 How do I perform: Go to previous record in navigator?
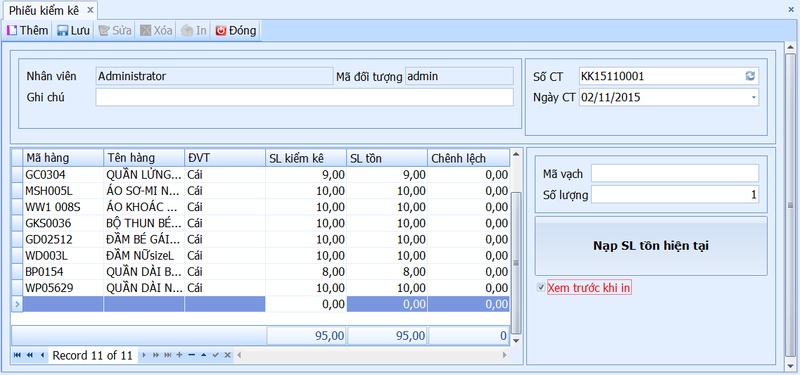[x=42, y=355]
